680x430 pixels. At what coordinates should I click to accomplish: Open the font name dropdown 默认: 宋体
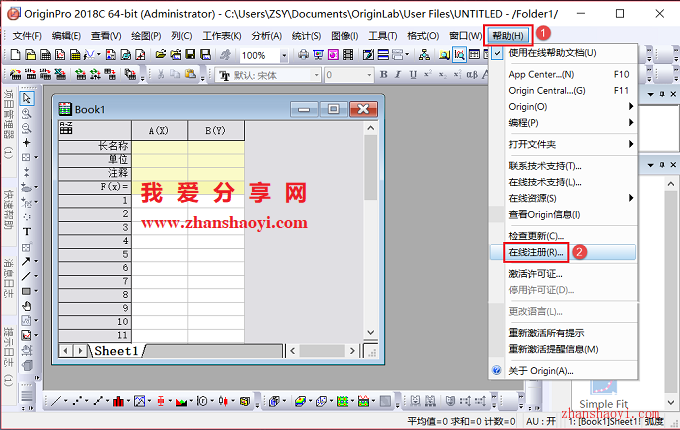pyautogui.click(x=317, y=75)
